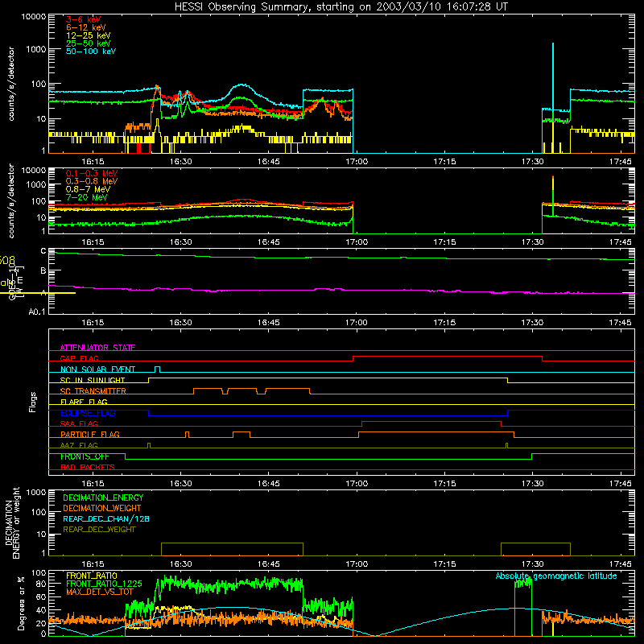
Task: Click the AAZ_FLAG label
Action: pyautogui.click(x=79, y=445)
